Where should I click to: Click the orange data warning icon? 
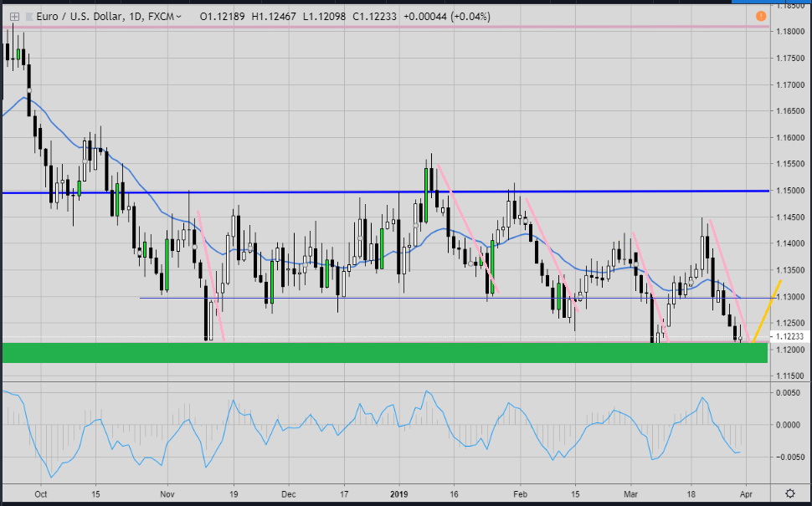(x=760, y=16)
